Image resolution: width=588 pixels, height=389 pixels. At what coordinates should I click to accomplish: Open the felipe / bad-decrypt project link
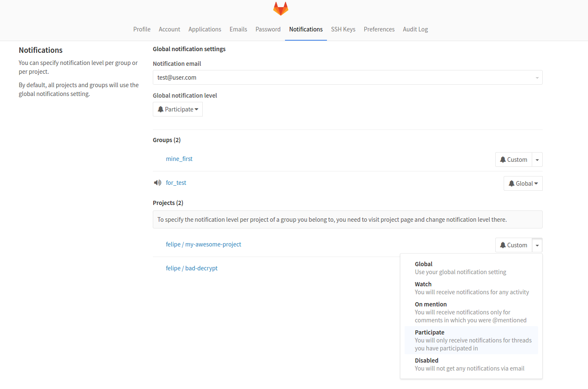tap(192, 268)
